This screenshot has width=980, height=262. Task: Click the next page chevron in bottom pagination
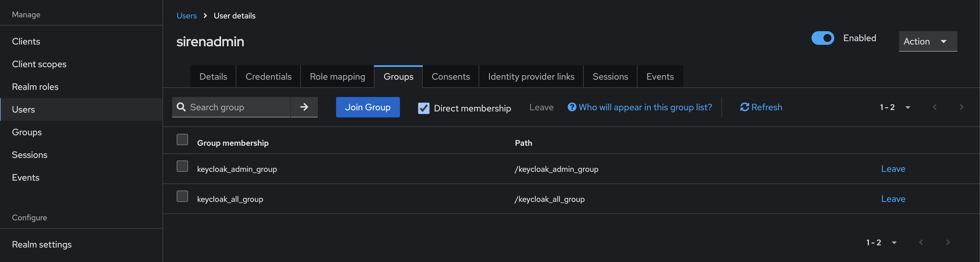click(x=948, y=242)
